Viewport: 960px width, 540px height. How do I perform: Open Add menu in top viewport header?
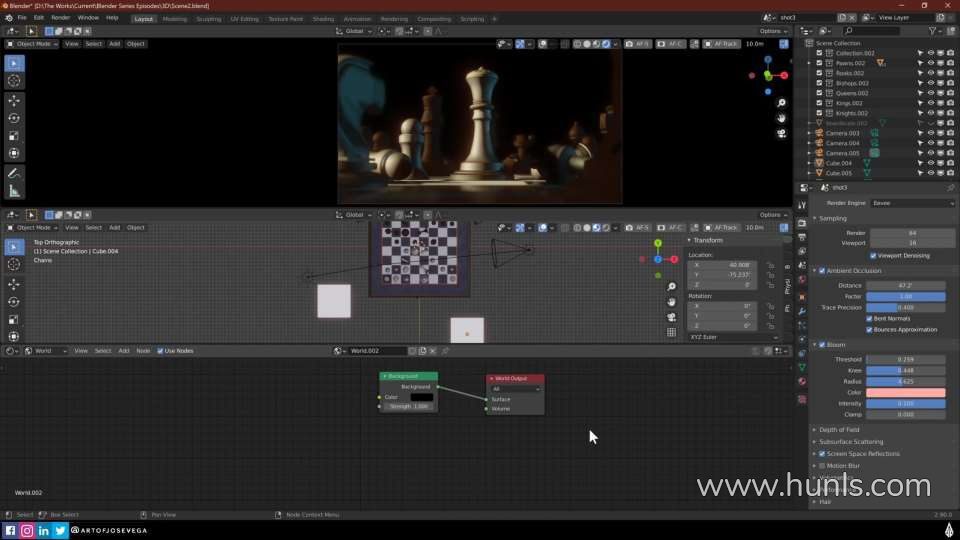(114, 44)
